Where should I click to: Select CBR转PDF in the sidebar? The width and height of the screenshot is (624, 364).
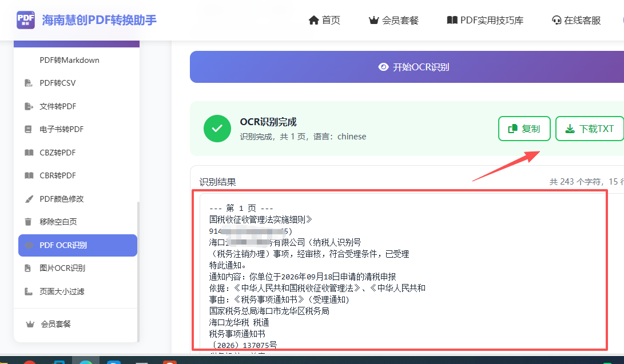(x=57, y=175)
